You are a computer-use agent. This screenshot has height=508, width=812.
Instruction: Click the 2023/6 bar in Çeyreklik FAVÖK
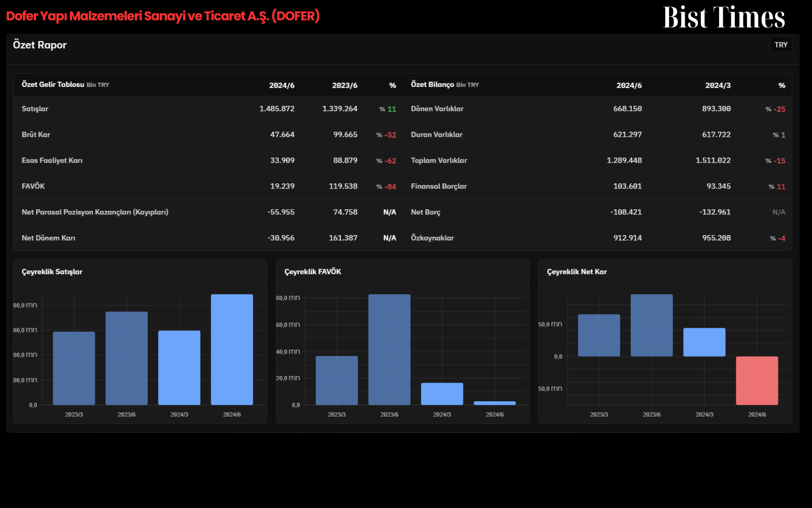(x=389, y=350)
